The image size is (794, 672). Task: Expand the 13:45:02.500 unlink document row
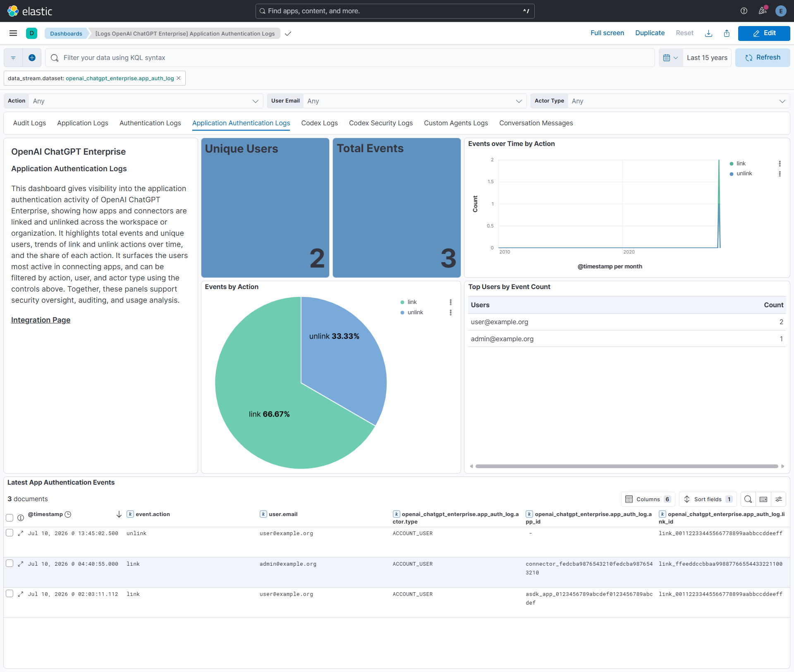[21, 533]
